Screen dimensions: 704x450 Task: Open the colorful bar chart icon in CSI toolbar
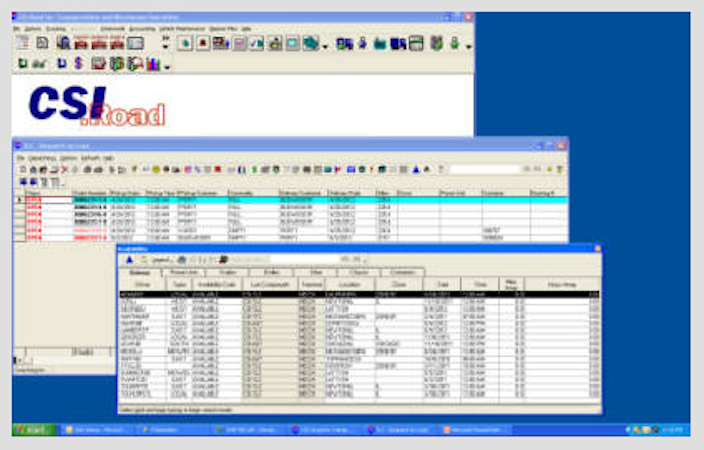pos(153,64)
